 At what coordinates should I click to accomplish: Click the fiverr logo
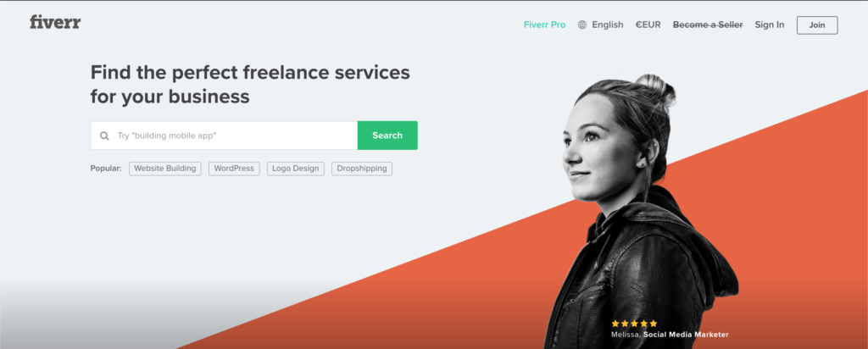[55, 23]
